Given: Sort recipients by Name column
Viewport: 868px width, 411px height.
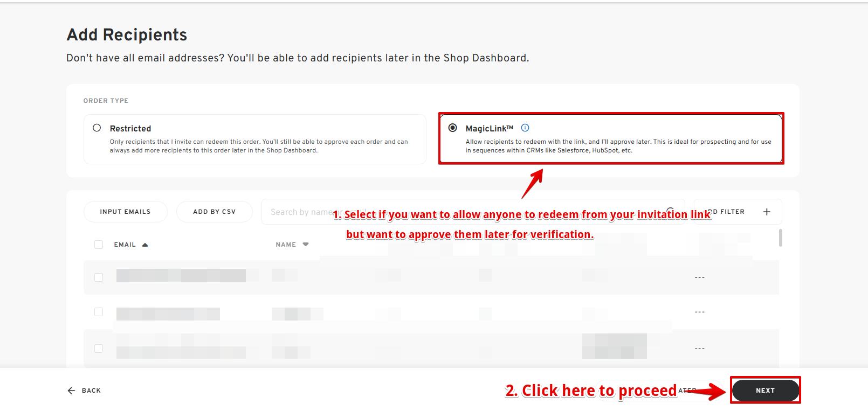Looking at the screenshot, I should tap(286, 245).
